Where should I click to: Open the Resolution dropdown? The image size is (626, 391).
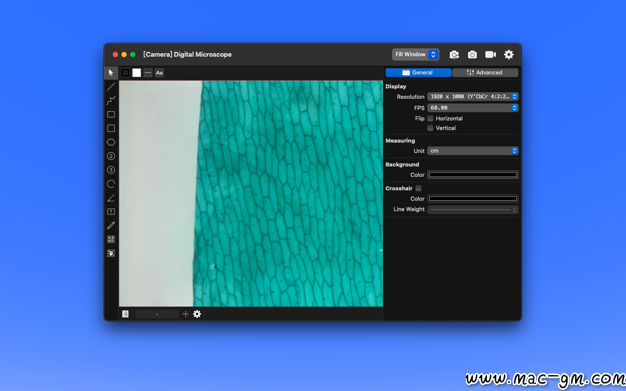coord(473,97)
